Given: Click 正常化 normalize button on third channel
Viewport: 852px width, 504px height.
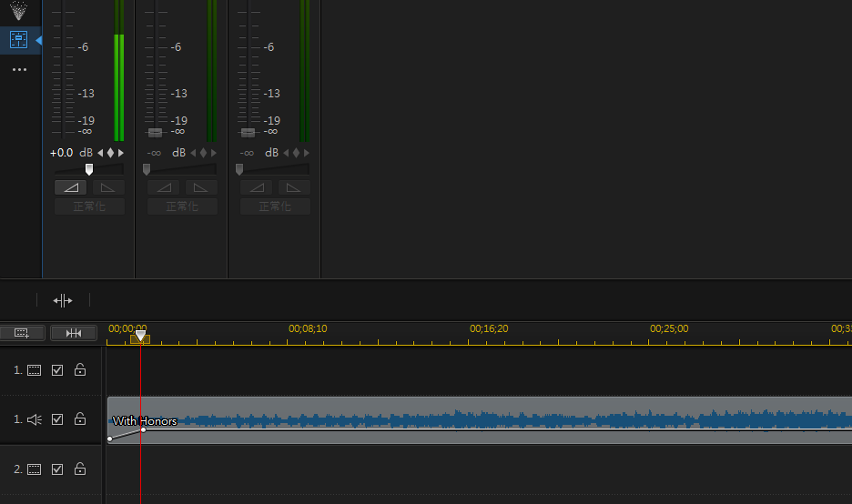Looking at the screenshot, I should pos(276,207).
